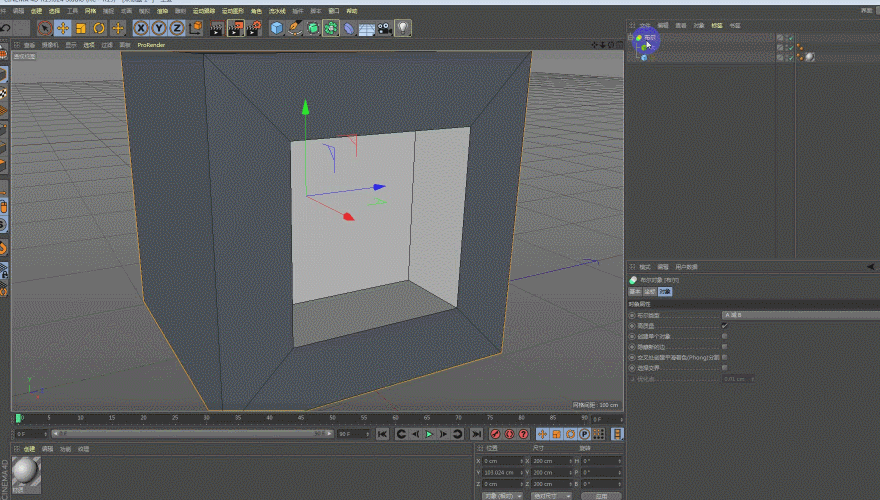Open ProRender viewport menu
The width and height of the screenshot is (880, 500).
coord(151,45)
